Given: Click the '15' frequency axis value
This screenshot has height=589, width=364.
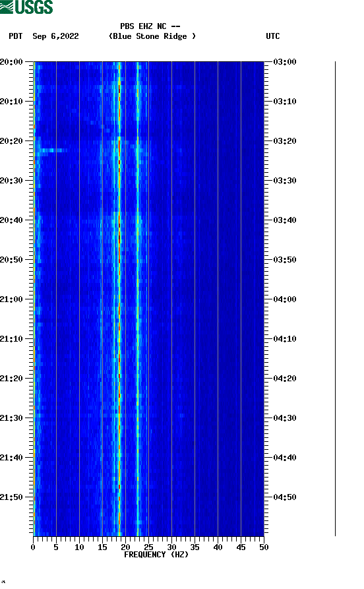Looking at the screenshot, I should click(x=102, y=547).
